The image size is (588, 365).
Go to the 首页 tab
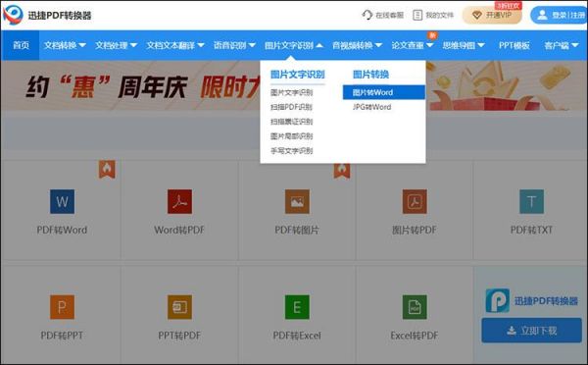pos(21,45)
